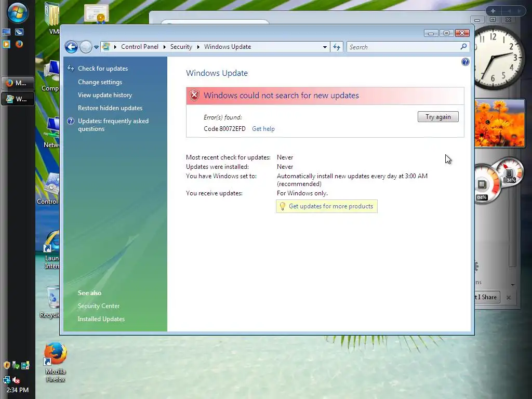Expand arrow after Control Panel breadcrumb
This screenshot has width=532, height=399.
click(164, 47)
